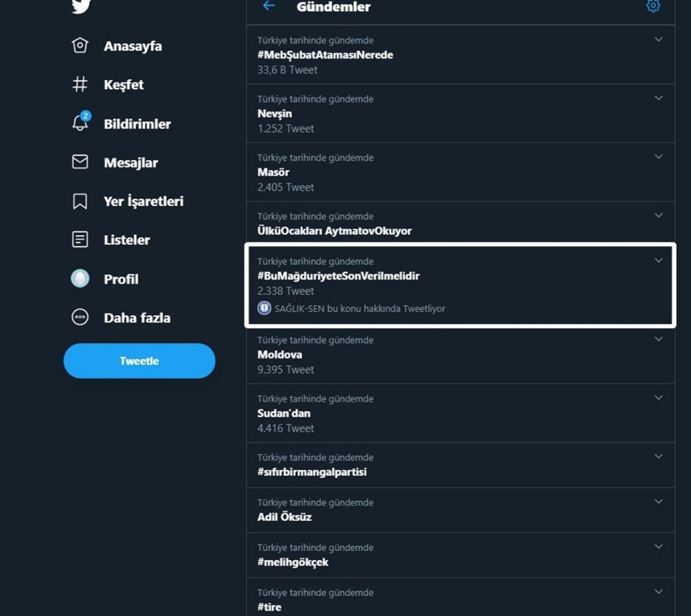This screenshot has width=691, height=616.
Task: Open the Daha fazla ellipsis icon
Action: pos(79,317)
